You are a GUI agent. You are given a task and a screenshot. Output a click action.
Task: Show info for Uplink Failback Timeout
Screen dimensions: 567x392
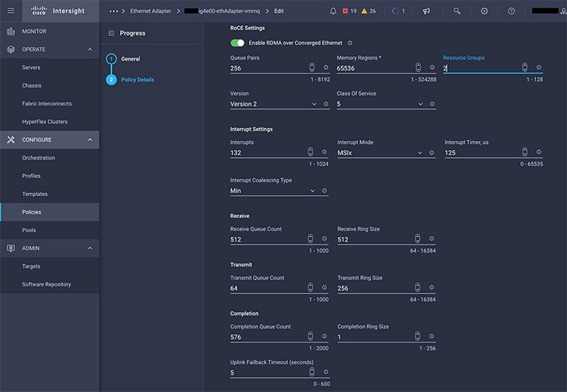[325, 372]
